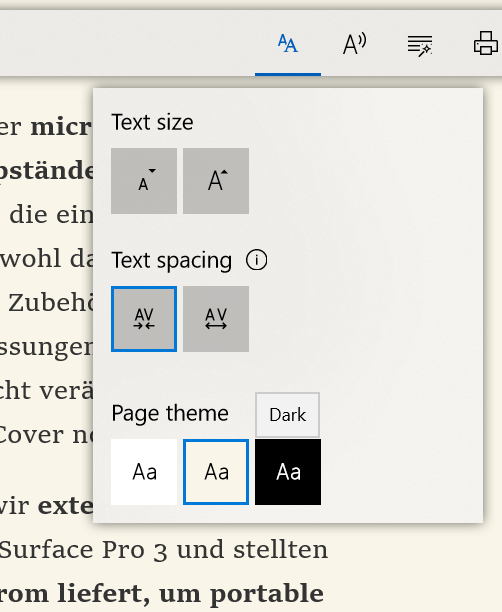Viewport: 502px width, 612px height.
Task: Print the page with the printer icon
Action: (x=486, y=43)
